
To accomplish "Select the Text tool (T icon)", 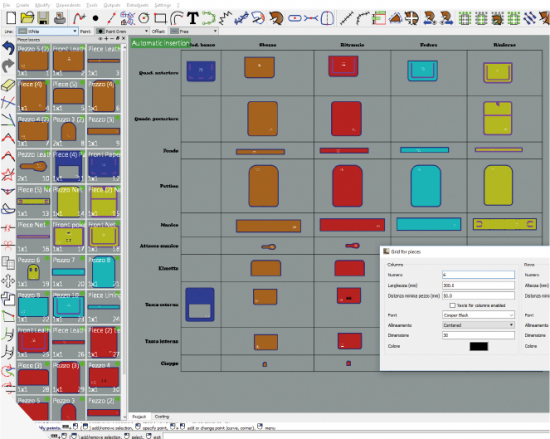I will tap(193, 18).
